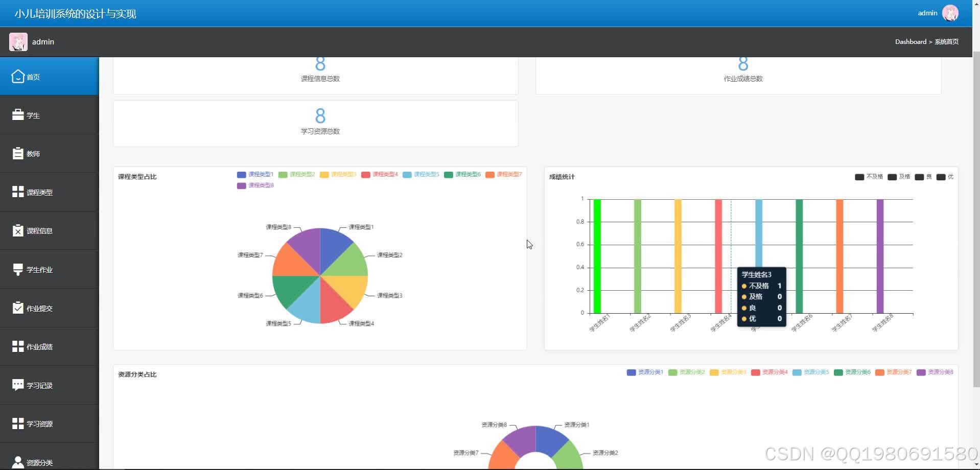Toggle 优 series in 成绩统计 legend
980x470 pixels.
(x=945, y=177)
